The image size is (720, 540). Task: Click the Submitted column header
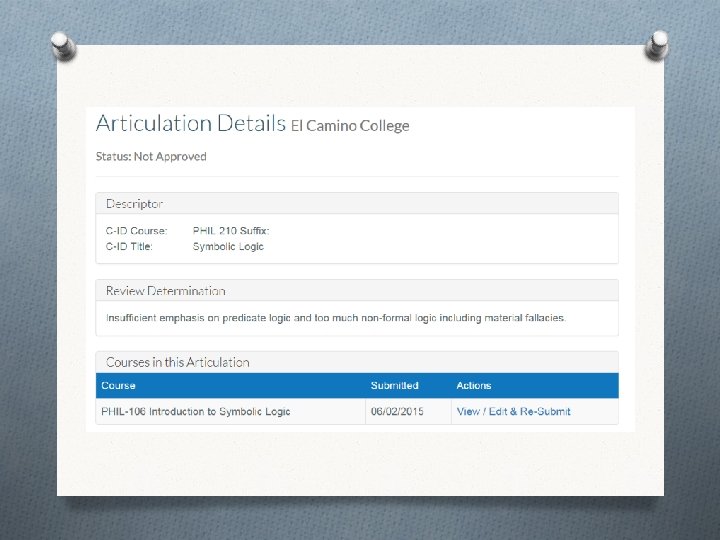[x=394, y=386]
